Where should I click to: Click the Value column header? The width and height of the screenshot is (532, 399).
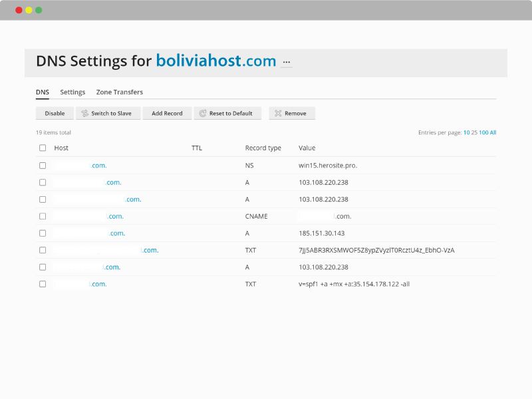[x=307, y=148]
